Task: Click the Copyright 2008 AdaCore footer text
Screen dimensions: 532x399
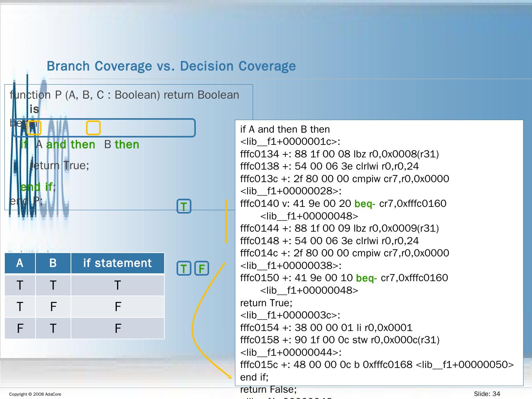Action: coord(35,394)
